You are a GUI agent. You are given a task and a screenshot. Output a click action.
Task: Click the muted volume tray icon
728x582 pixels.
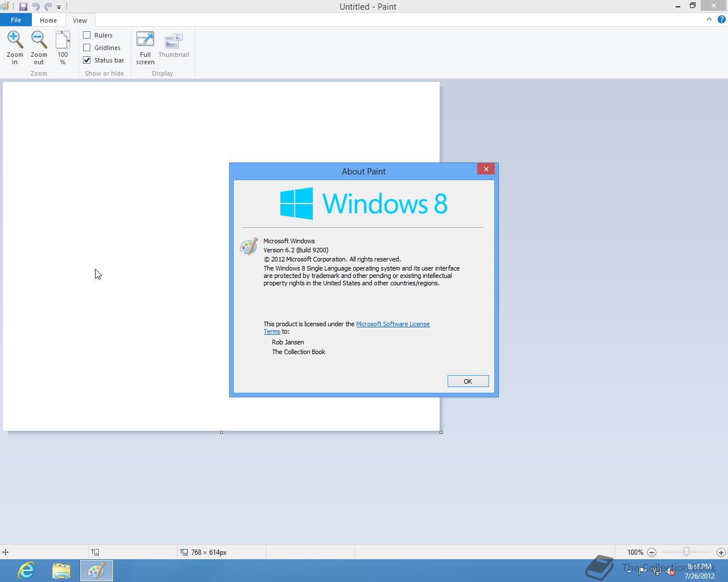[671, 571]
